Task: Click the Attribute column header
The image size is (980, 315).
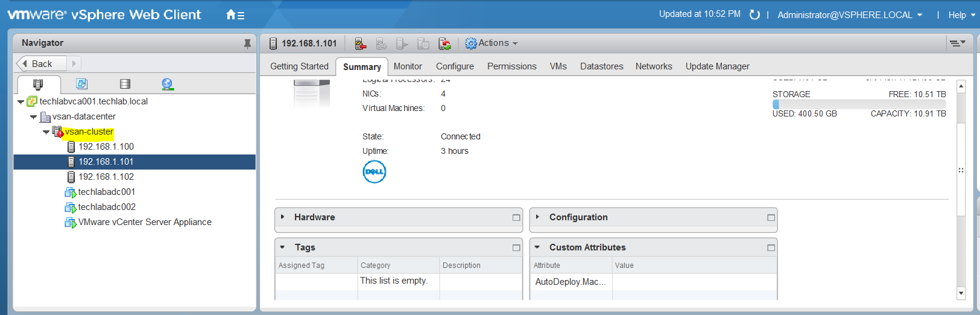Action: (571, 266)
